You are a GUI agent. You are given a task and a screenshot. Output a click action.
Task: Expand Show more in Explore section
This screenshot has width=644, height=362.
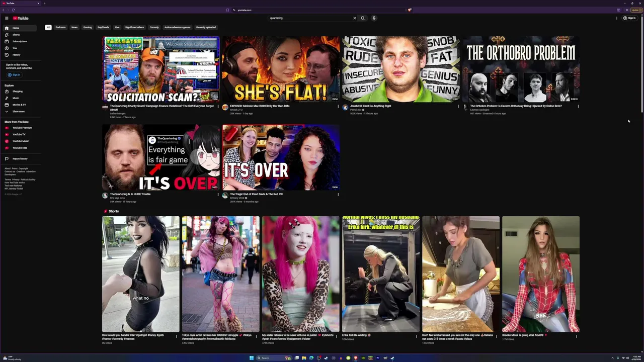click(x=19, y=111)
